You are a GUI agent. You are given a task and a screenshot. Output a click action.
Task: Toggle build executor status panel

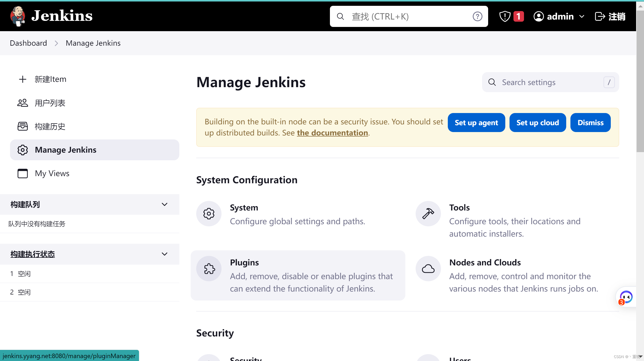(165, 254)
